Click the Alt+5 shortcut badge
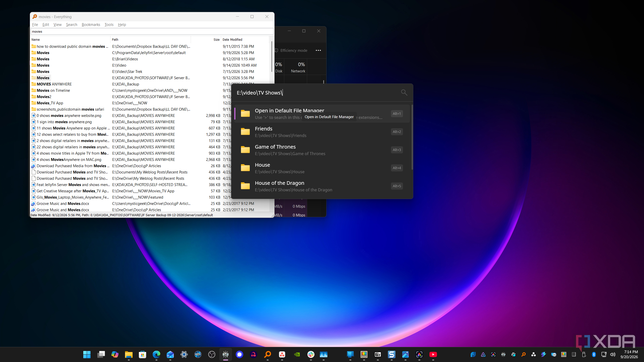The image size is (644, 362). pos(397,186)
